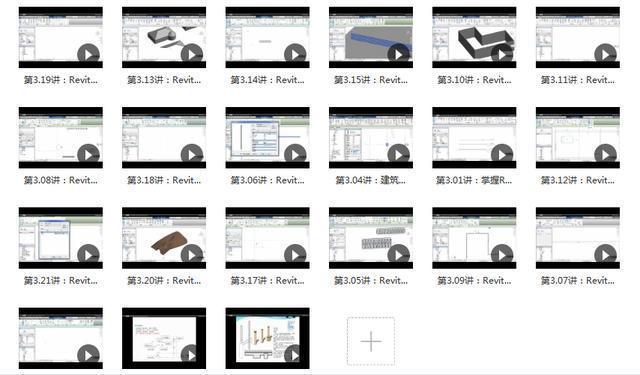640x375 pixels.
Task: Click play button on 第3.13讲 video
Action: [192, 55]
